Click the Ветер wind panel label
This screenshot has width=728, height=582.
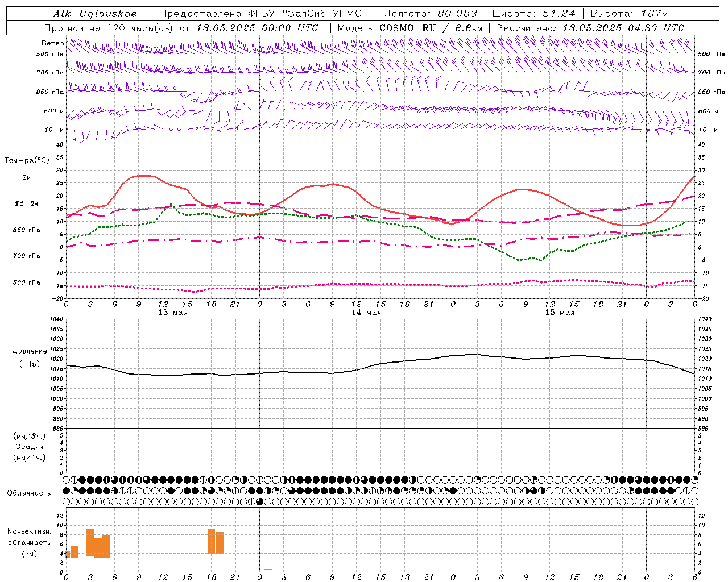[x=52, y=43]
